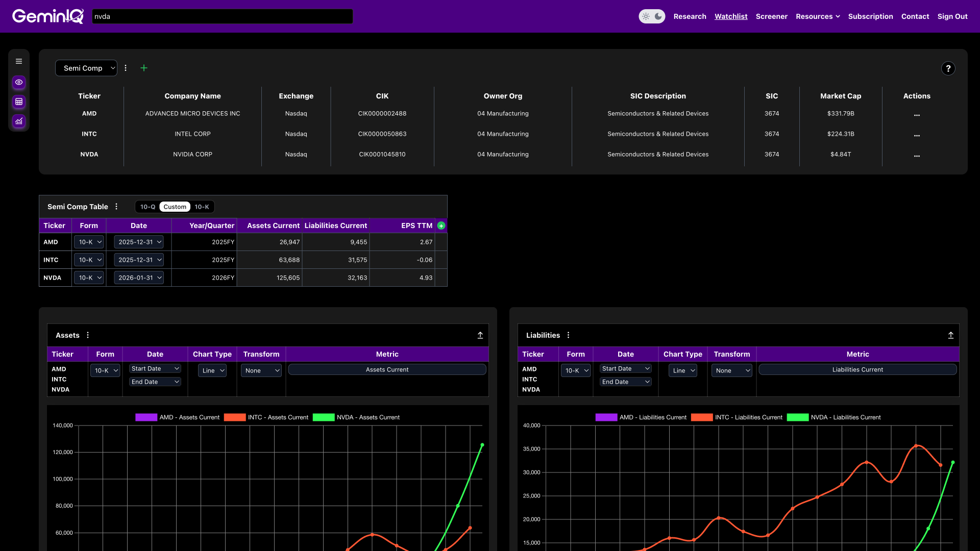Image resolution: width=980 pixels, height=551 pixels.
Task: Click the 125,605 assets value
Action: pyautogui.click(x=288, y=278)
